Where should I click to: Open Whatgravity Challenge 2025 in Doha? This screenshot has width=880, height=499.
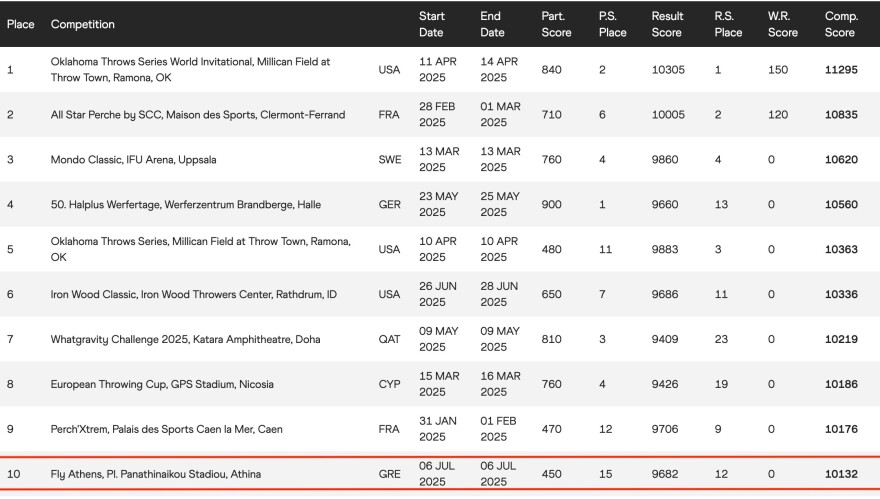point(186,340)
